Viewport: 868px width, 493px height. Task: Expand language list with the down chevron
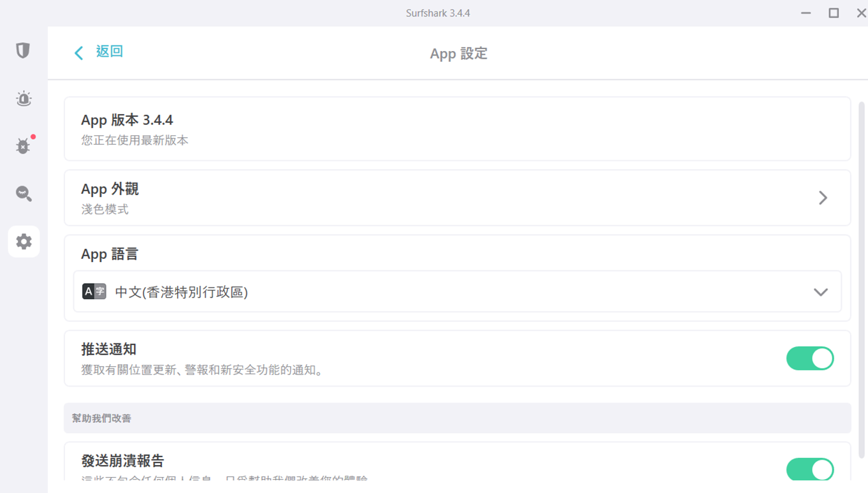(x=821, y=292)
